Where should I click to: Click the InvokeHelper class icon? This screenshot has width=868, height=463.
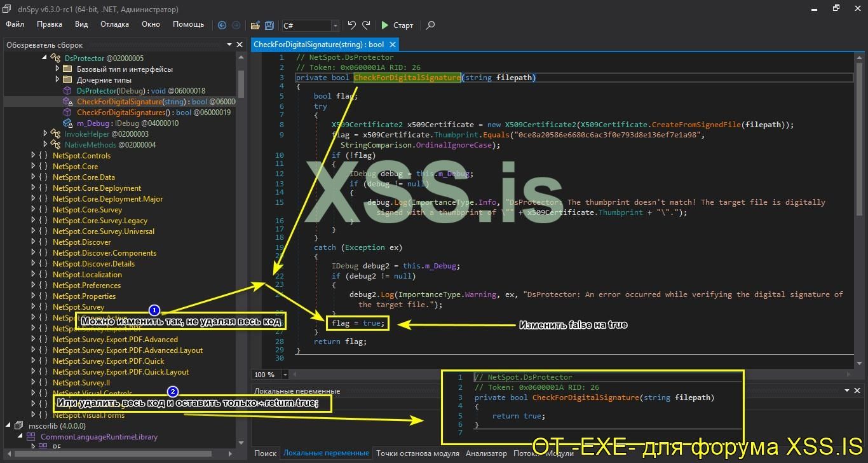pos(56,134)
